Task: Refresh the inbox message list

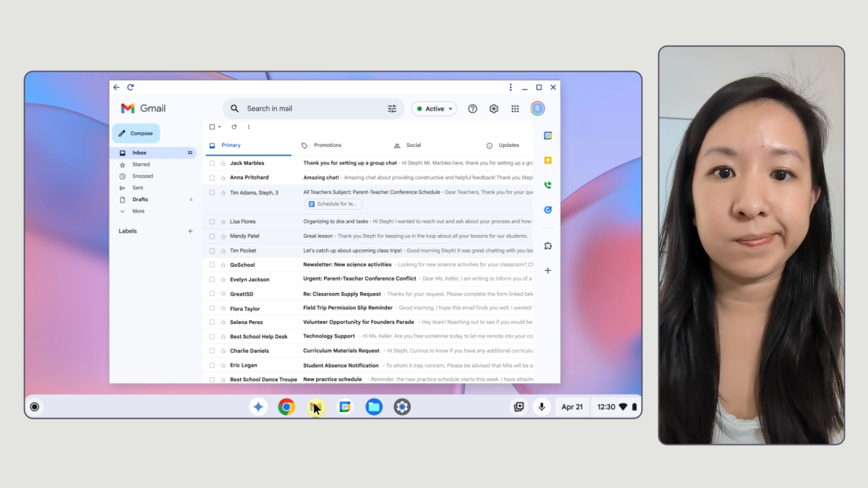Action: coord(234,127)
